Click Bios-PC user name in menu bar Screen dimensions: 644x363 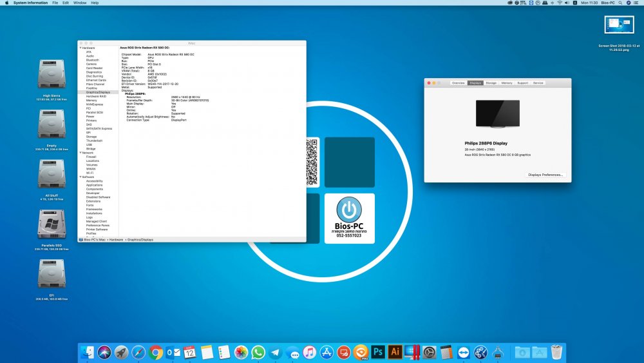pos(608,3)
